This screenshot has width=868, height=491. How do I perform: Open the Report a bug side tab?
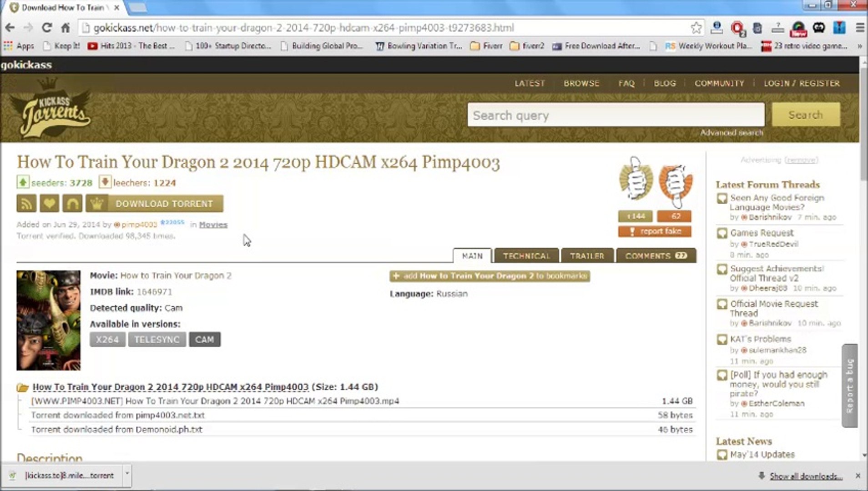click(x=849, y=386)
